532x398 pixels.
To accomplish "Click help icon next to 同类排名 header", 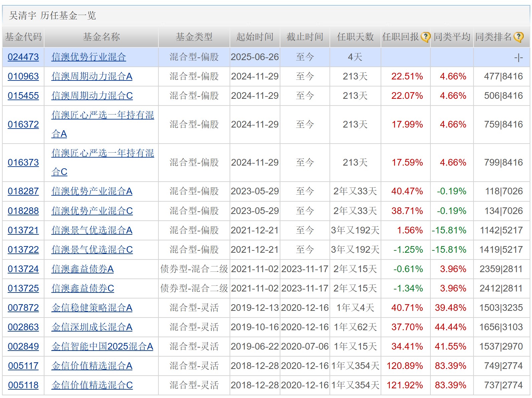I will tap(519, 37).
